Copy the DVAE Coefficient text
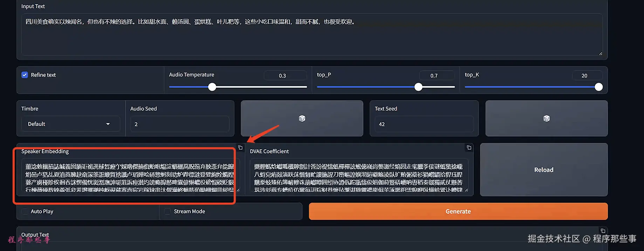The image size is (644, 251). pyautogui.click(x=469, y=148)
